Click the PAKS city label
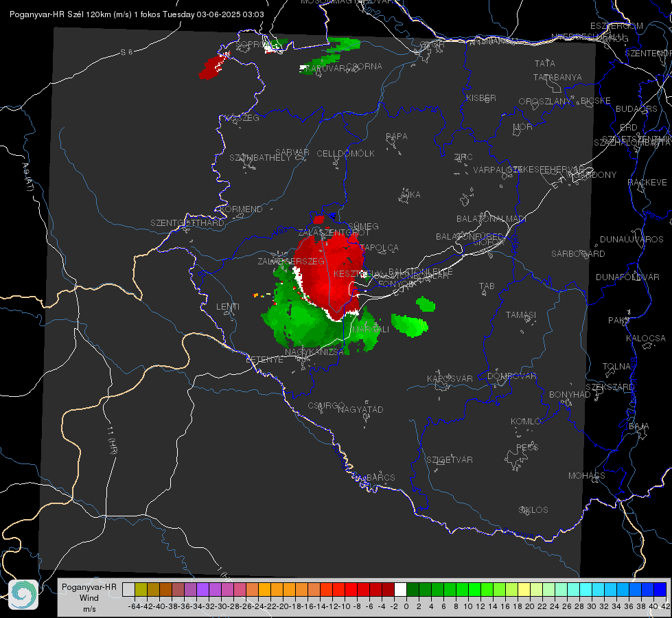 point(619,321)
